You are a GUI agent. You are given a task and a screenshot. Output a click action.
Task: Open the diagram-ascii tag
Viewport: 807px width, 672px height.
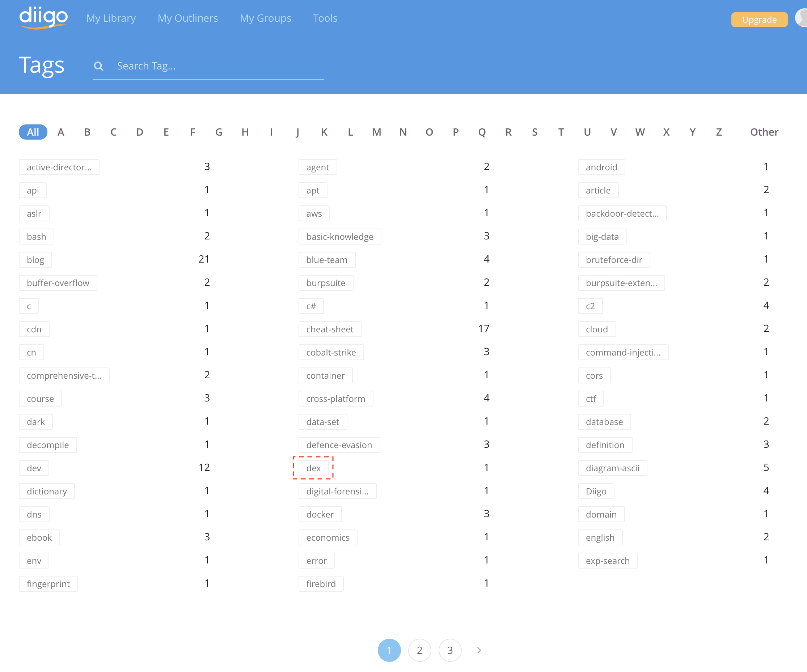point(612,468)
